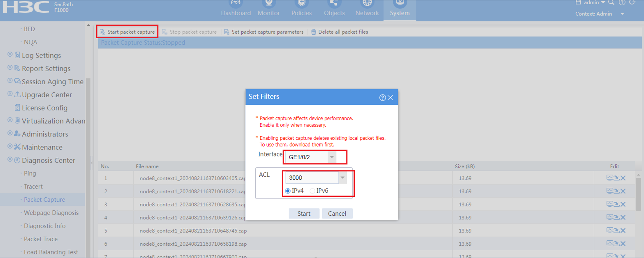Open Packet Trace in Diagnosis Center
Image resolution: width=644 pixels, height=258 pixels.
click(x=41, y=239)
